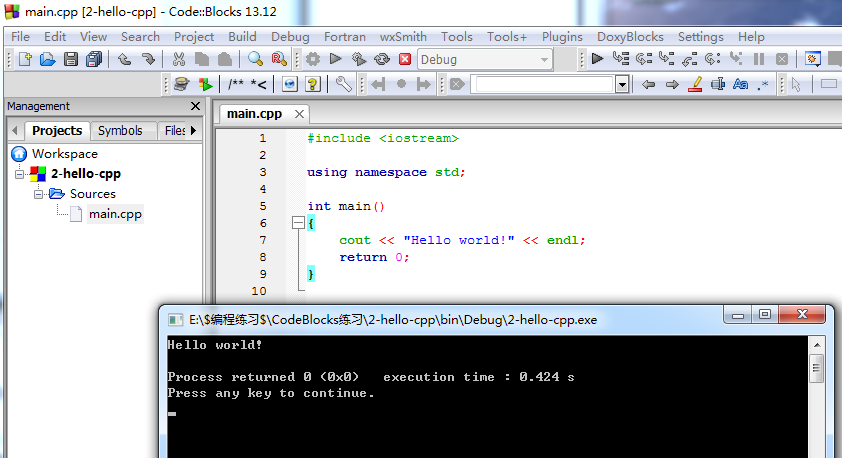
Task: Click the Cut scissors icon
Action: (x=179, y=59)
